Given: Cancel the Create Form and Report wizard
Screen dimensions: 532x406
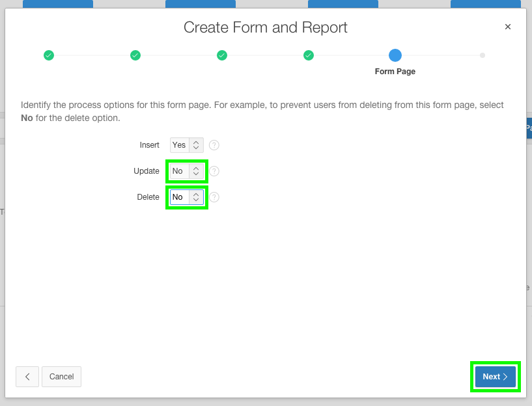Looking at the screenshot, I should (61, 376).
